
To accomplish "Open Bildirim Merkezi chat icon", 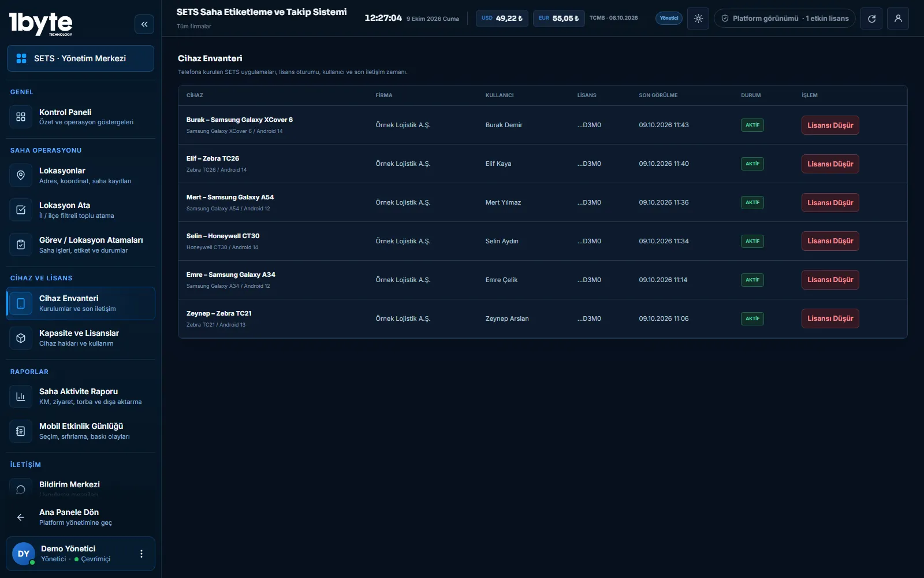I will coord(21,490).
